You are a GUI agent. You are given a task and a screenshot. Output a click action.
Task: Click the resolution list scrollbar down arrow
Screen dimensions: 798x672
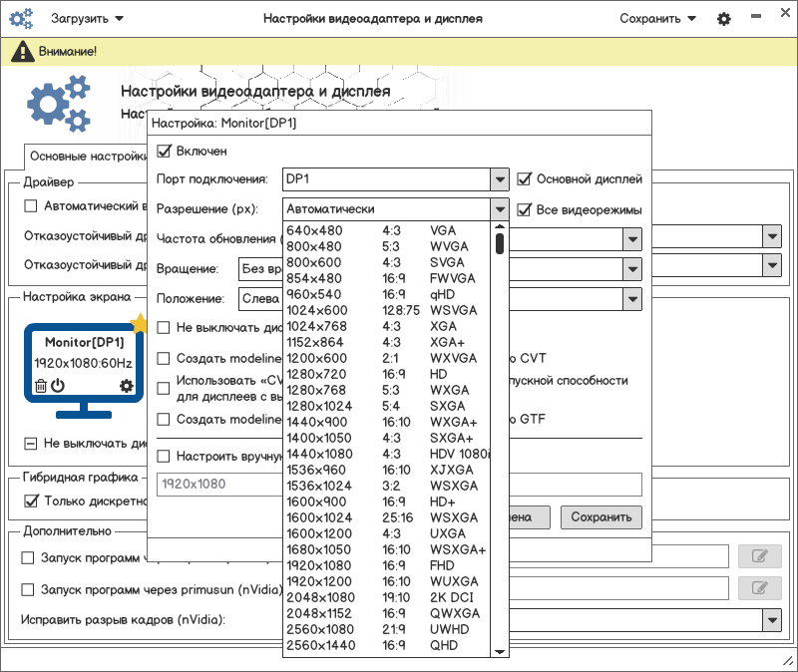click(500, 651)
